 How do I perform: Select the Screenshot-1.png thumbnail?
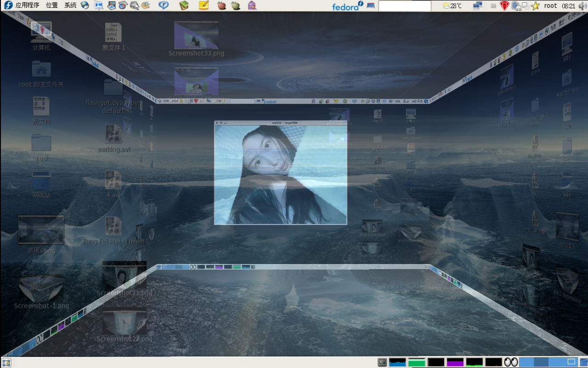(41, 292)
